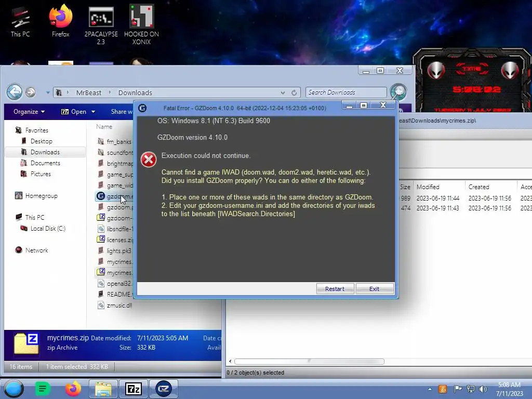This screenshot has height=399, width=532.
Task: Open the This PC desktop icon
Action: (x=20, y=22)
